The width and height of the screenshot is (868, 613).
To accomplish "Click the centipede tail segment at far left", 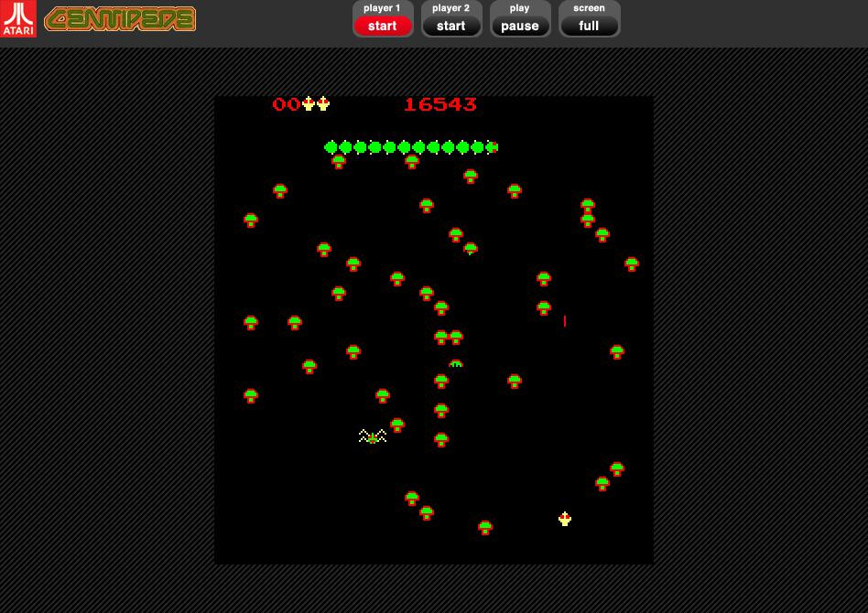I will 331,147.
